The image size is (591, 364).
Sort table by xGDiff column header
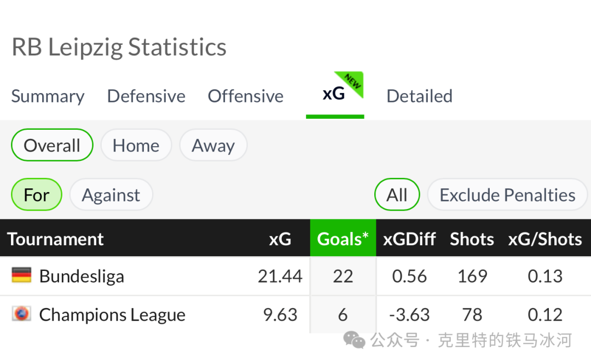(x=409, y=239)
